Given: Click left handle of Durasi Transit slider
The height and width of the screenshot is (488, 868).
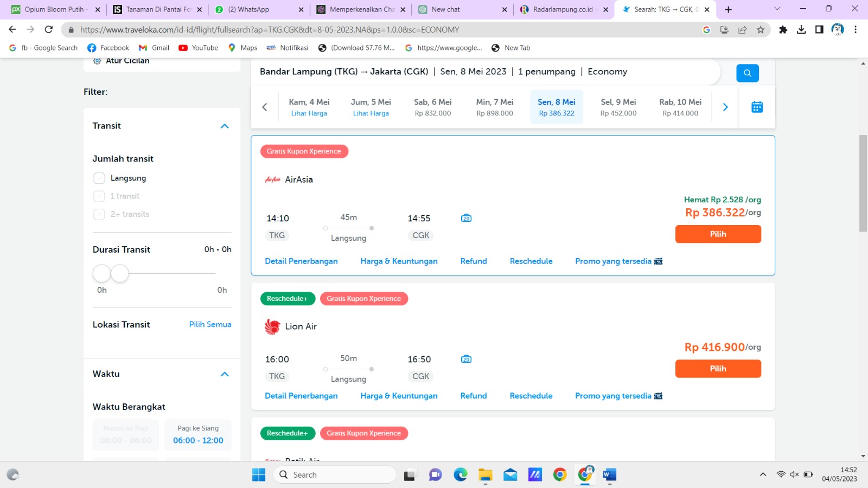Looking at the screenshot, I should pos(101,273).
